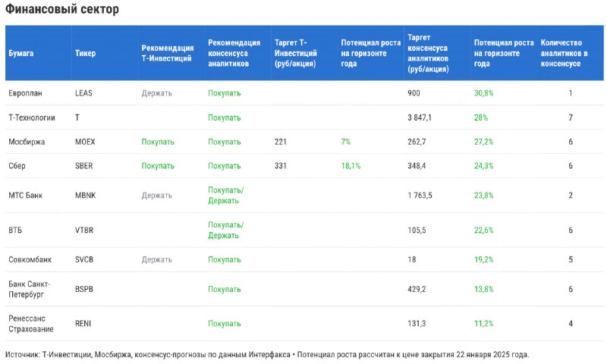The width and height of the screenshot is (607, 364).
Task: Click the VTBR ticker cell
Action: [84, 231]
